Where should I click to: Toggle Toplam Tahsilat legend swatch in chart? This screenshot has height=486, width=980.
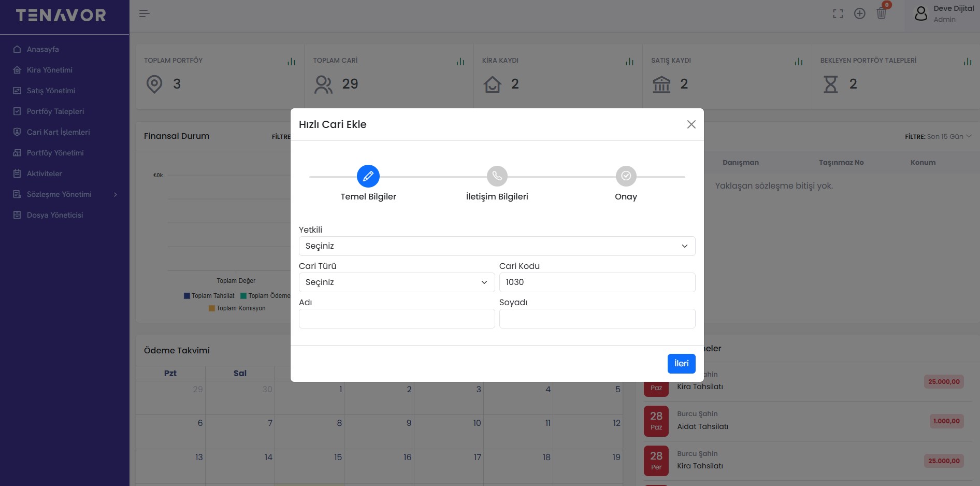[187, 296]
